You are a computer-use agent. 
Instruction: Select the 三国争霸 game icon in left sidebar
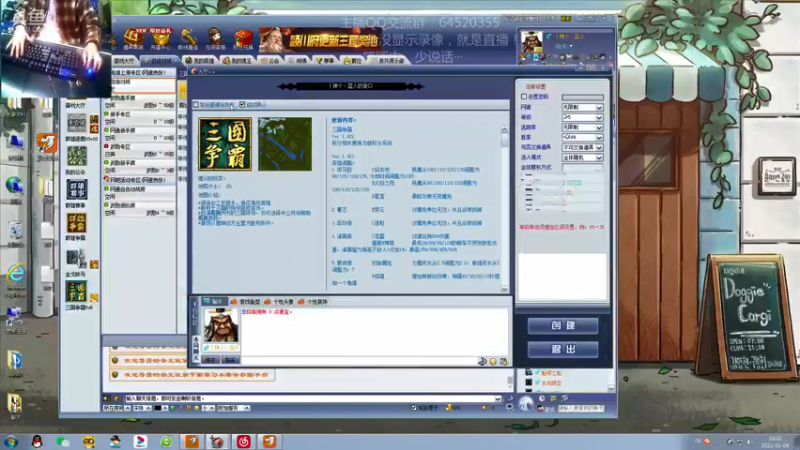pos(77,291)
